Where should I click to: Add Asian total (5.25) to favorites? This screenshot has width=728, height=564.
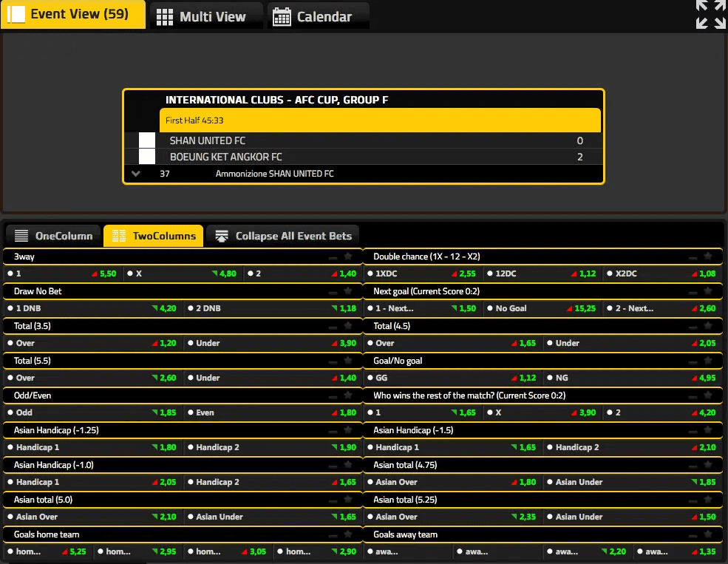tap(707, 500)
